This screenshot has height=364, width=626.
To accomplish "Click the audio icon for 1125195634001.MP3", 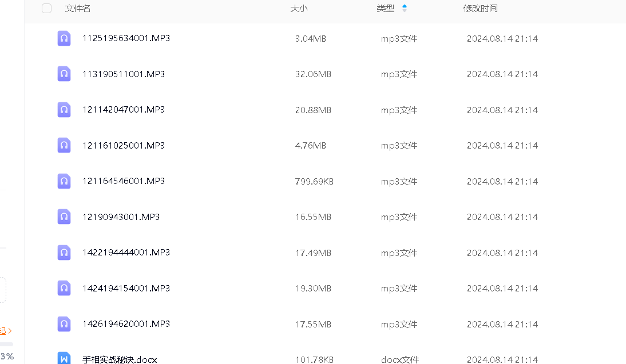I will [64, 38].
